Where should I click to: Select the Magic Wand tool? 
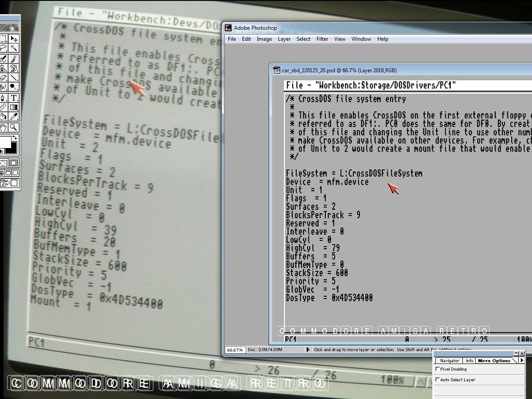click(14, 48)
